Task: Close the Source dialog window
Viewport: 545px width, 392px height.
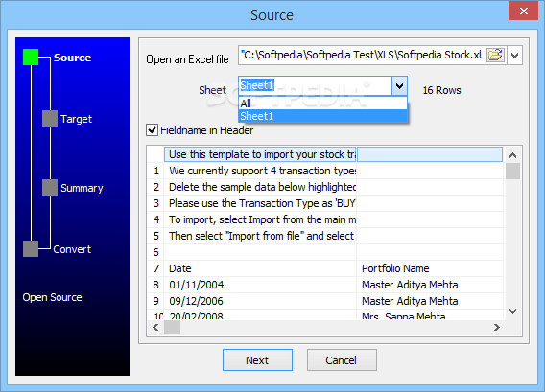Action: click(x=524, y=11)
